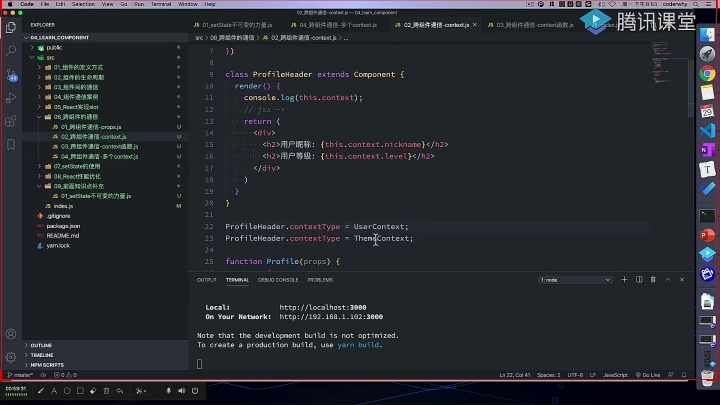
Task: Click the feedback icon in status bar
Action: 670,375
